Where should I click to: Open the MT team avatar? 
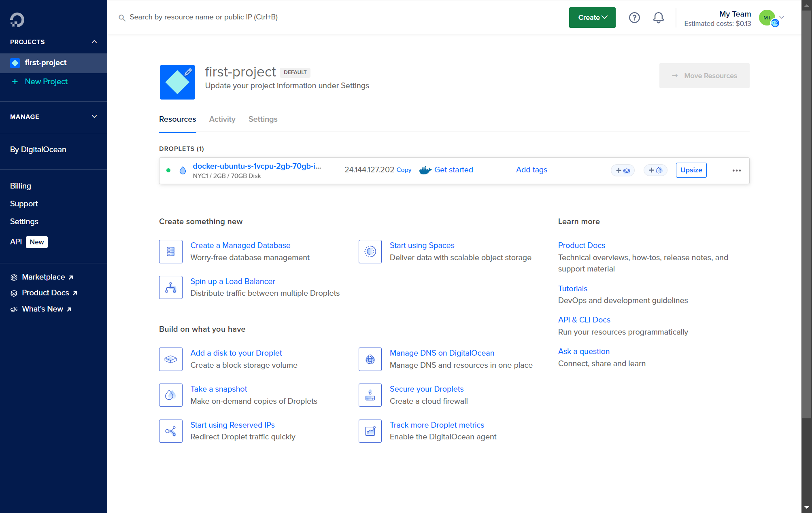[x=767, y=18]
